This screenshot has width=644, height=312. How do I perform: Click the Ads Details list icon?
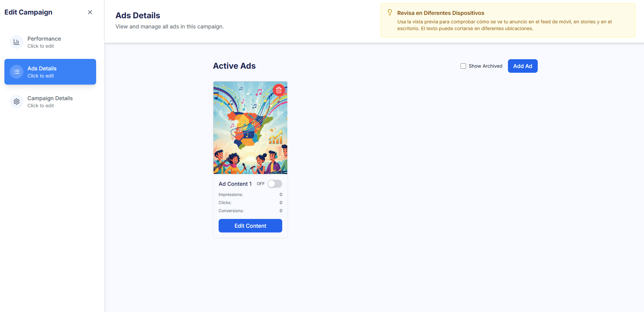16,72
